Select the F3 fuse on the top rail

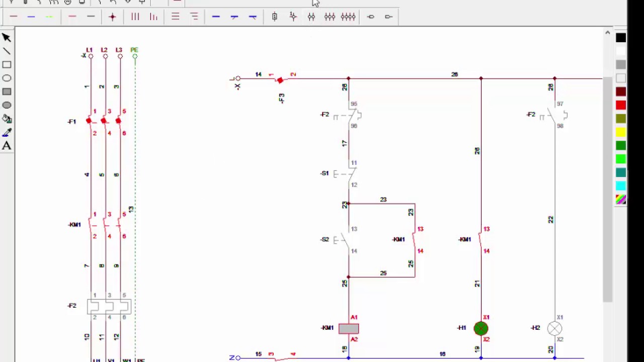pos(280,79)
